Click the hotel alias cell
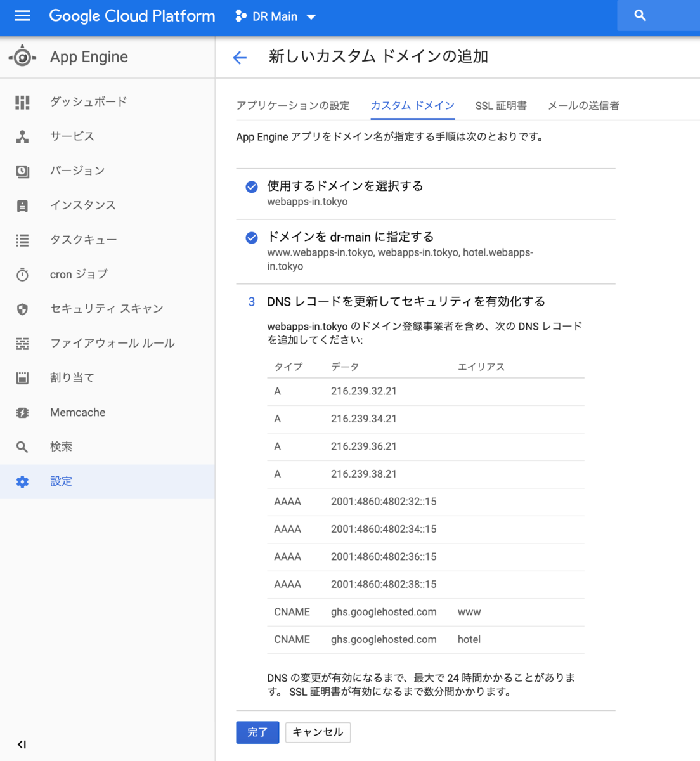Viewport: 700px width, 761px height. (469, 640)
